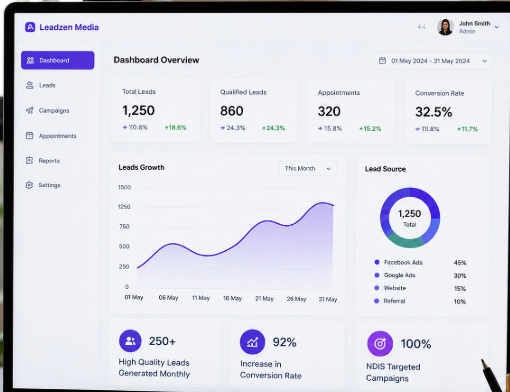
Task: Click the Facebook Ads legend color dot
Action: pyautogui.click(x=377, y=262)
